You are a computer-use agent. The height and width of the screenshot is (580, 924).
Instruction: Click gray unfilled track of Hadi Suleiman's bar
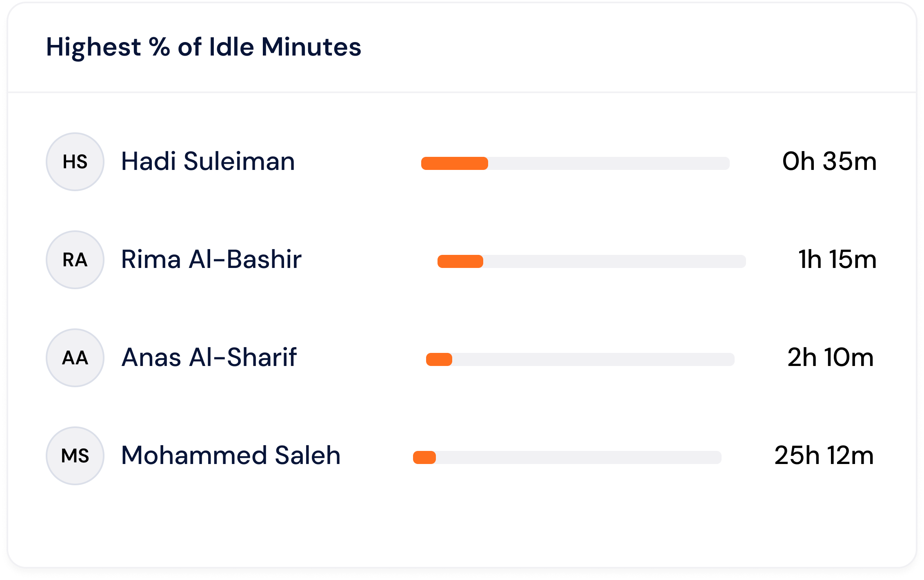point(608,163)
